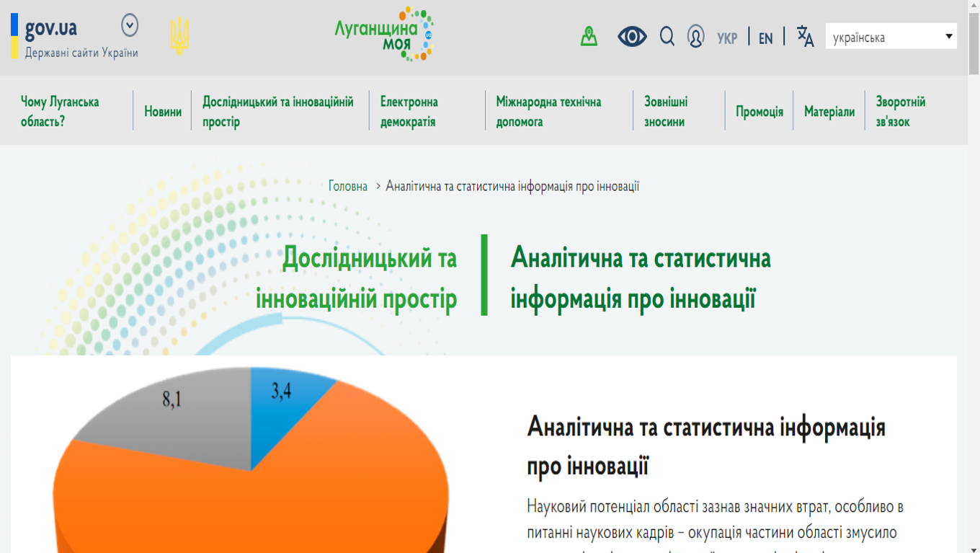Click the Державні сайти України text
Viewport: 980px width, 553px height.
click(81, 53)
